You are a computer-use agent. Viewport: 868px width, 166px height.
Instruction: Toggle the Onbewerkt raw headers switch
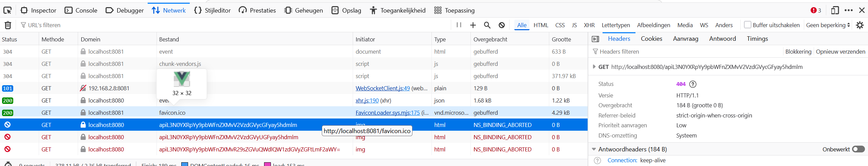pos(858,149)
